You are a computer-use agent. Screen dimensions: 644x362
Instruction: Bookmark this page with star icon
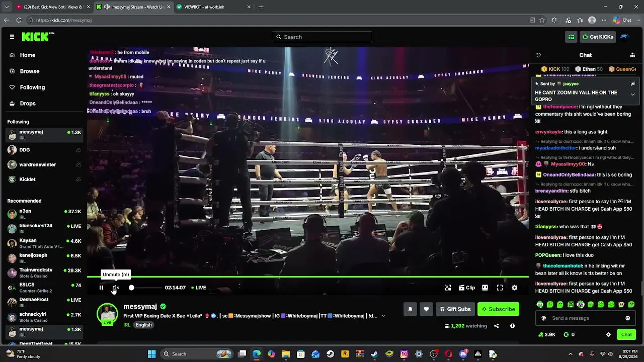coord(542,20)
